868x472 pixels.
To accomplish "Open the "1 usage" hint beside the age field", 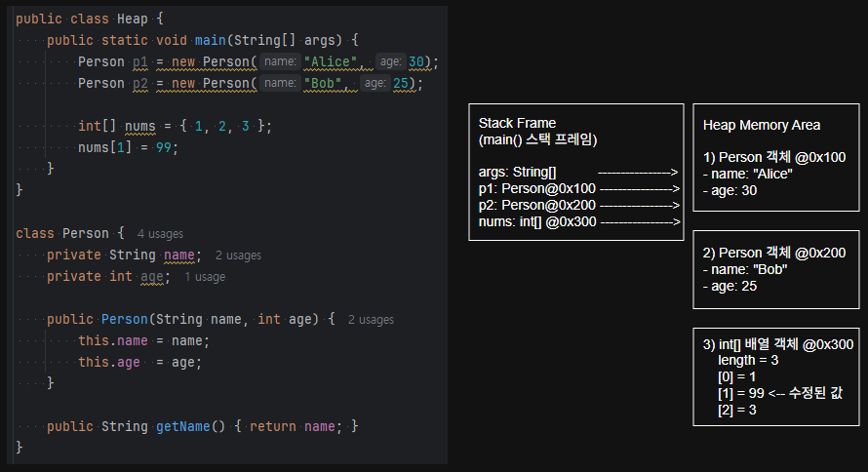I will tap(205, 277).
